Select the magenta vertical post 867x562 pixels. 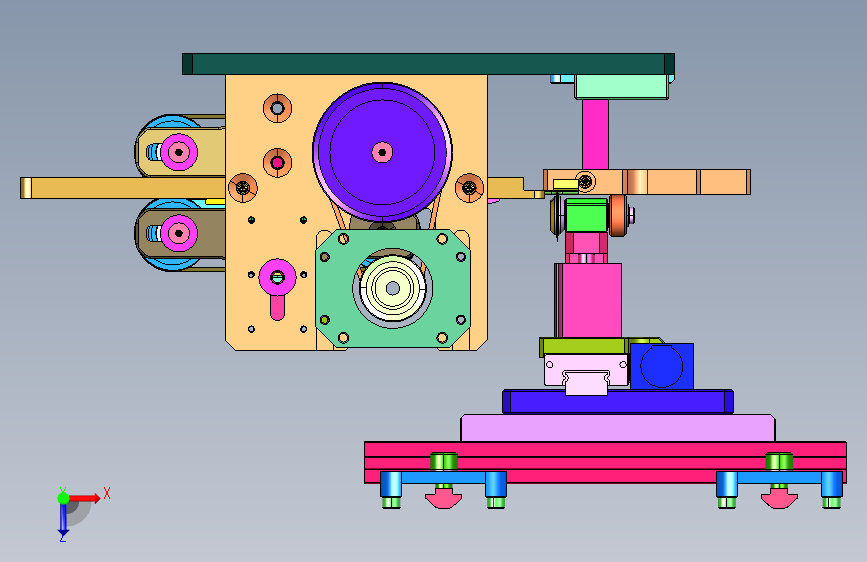point(595,134)
